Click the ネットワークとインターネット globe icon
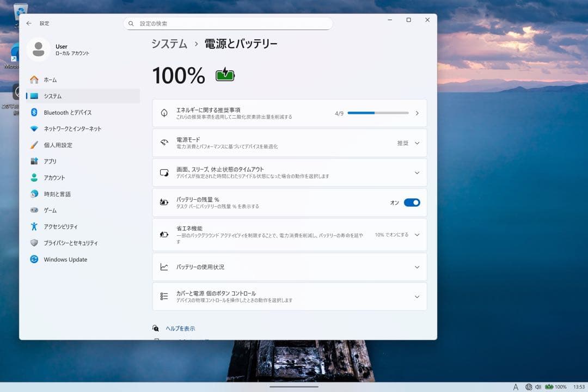 tap(34, 128)
